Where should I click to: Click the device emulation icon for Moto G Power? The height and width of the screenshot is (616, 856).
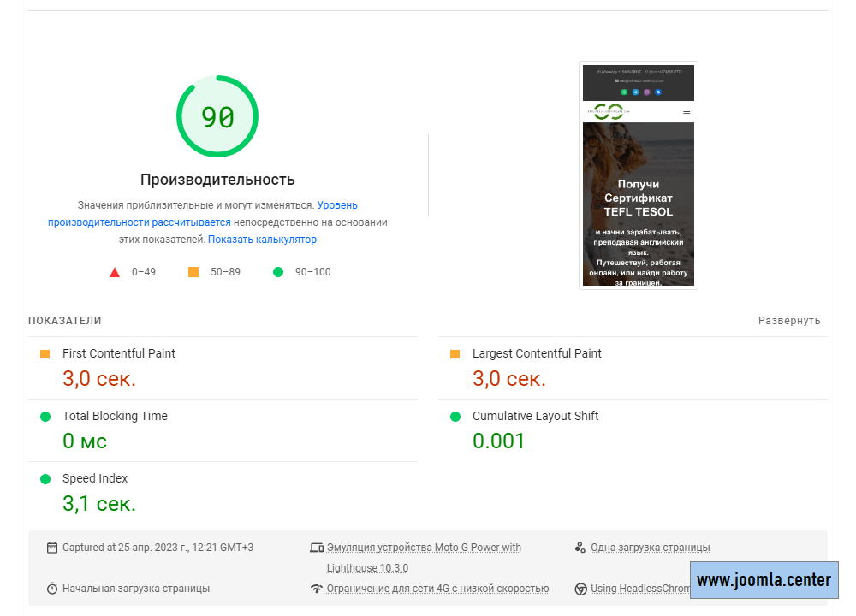coord(317,548)
